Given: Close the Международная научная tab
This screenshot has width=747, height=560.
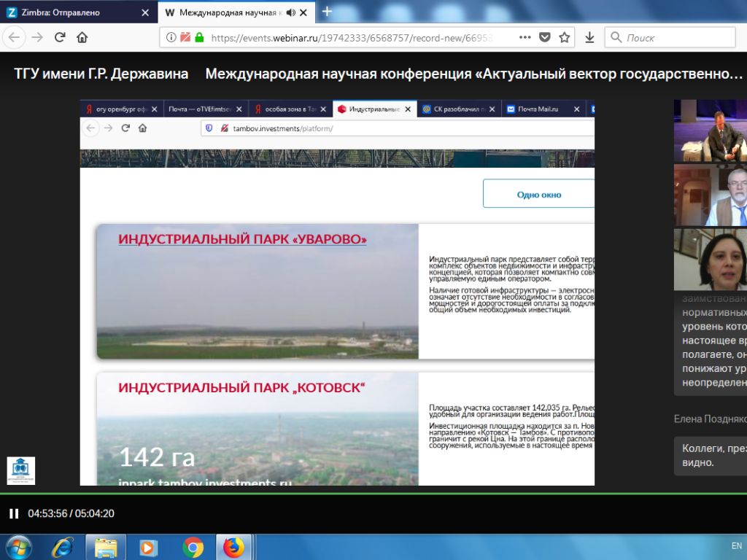Looking at the screenshot, I should [303, 12].
